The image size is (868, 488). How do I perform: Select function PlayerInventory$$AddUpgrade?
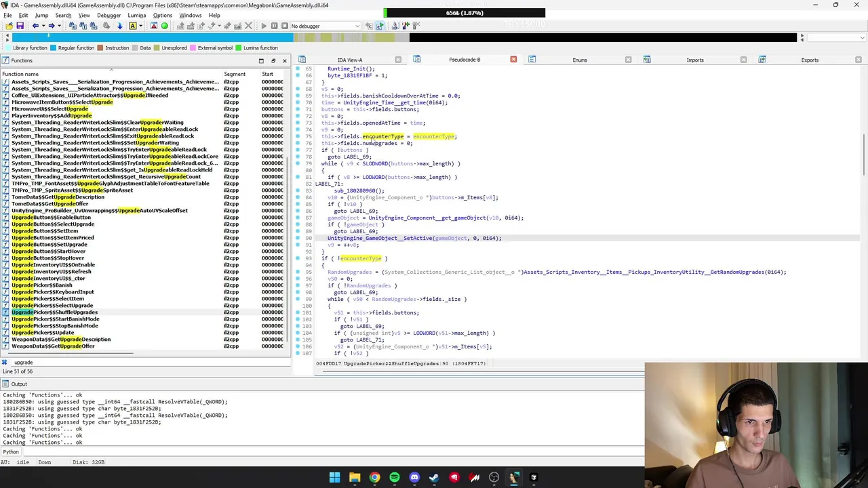[52, 116]
